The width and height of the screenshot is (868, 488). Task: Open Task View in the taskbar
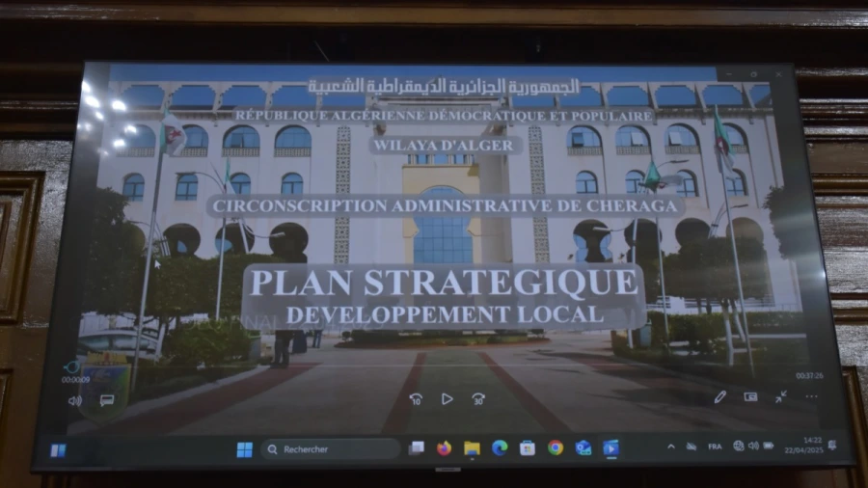(417, 448)
